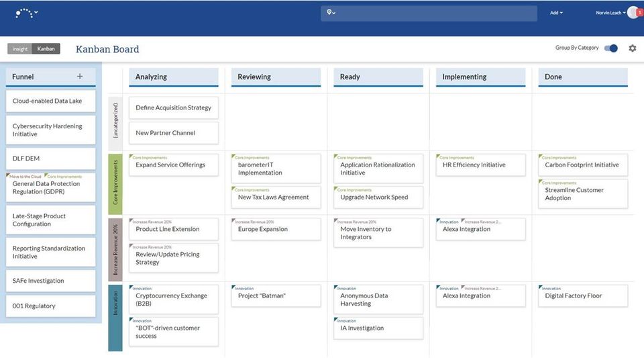The image size is (644, 358).
Task: Open SAFe Investigation card
Action: 50,281
